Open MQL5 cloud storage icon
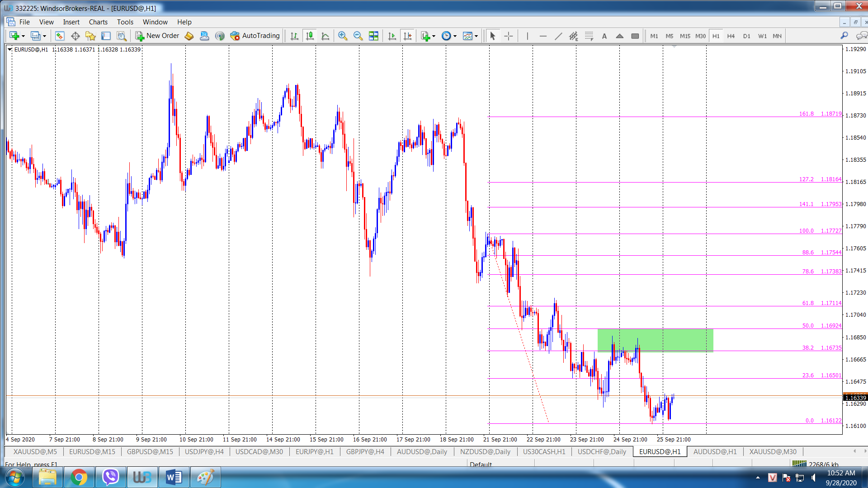The height and width of the screenshot is (488, 868). click(204, 36)
